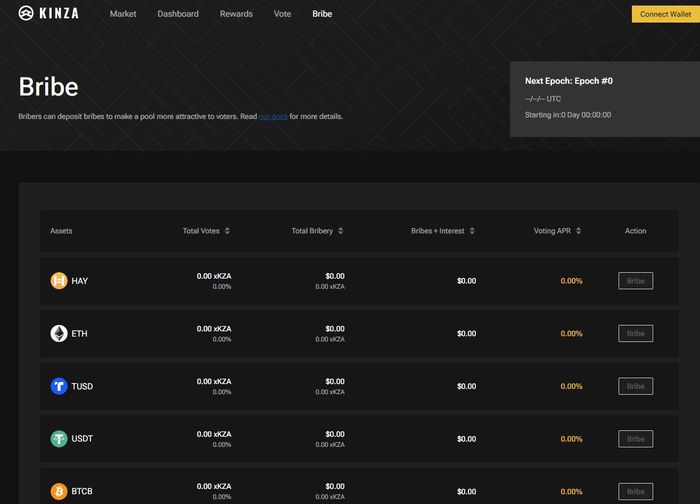Click the Connect Wallet button
The width and height of the screenshot is (700, 504).
click(x=666, y=14)
